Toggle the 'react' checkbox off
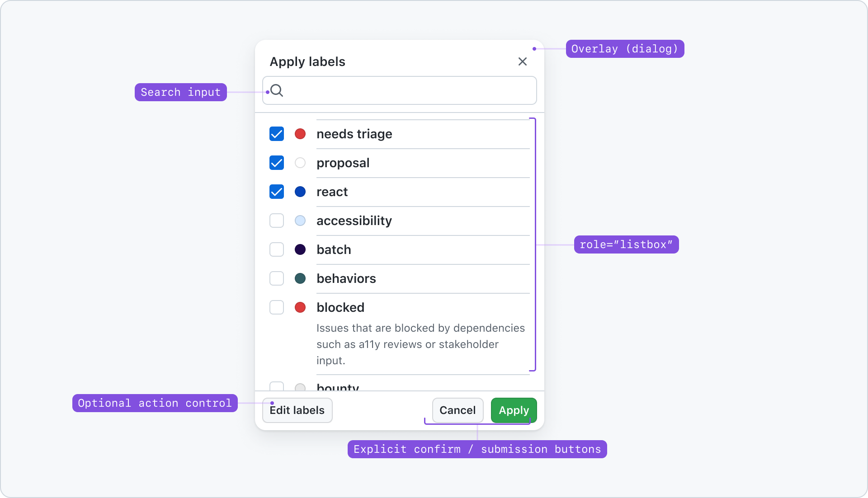The image size is (868, 498). pos(276,191)
